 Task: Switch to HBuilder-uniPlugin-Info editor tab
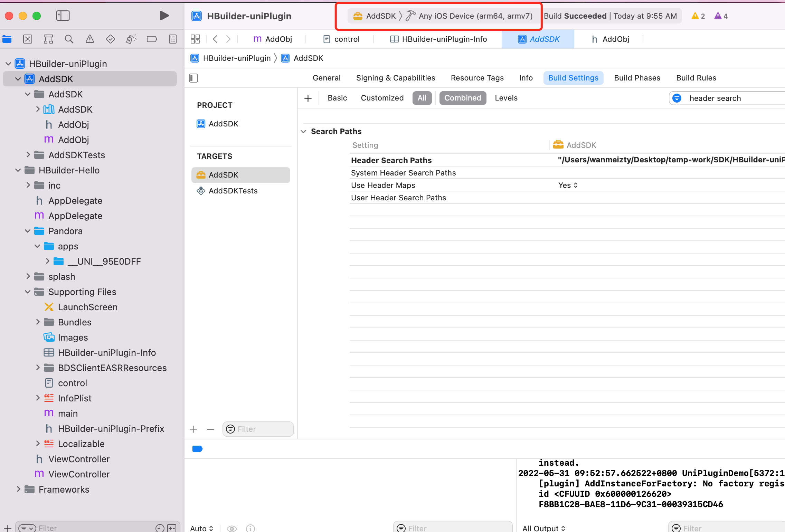point(438,39)
